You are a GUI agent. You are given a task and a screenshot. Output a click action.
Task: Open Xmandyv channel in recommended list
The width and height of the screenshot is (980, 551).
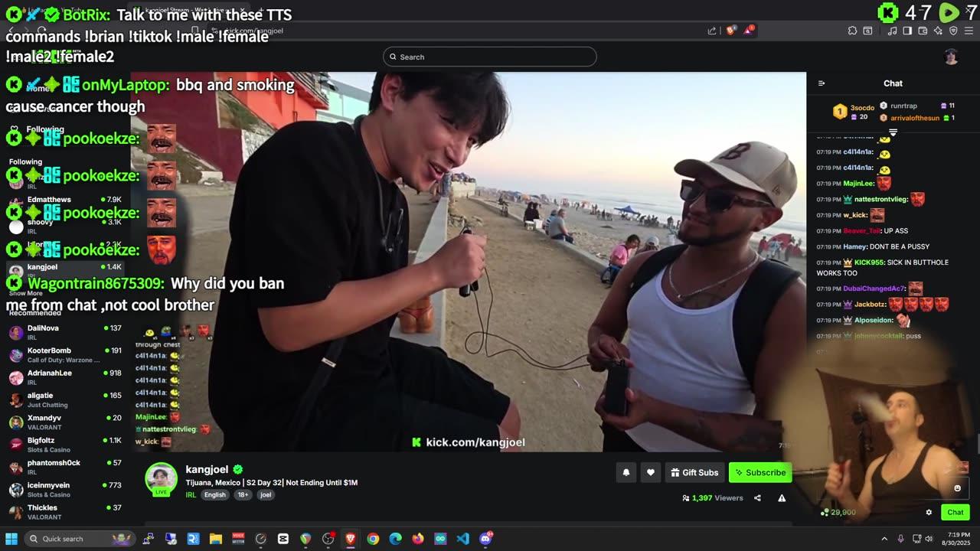pos(65,422)
